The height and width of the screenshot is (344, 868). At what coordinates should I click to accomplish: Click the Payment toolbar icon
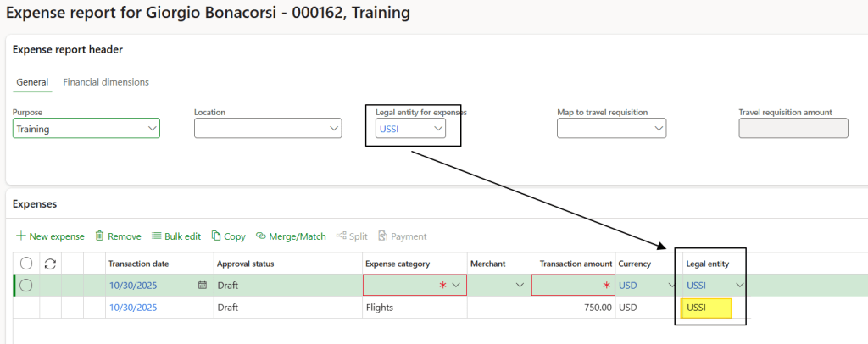pyautogui.click(x=383, y=236)
